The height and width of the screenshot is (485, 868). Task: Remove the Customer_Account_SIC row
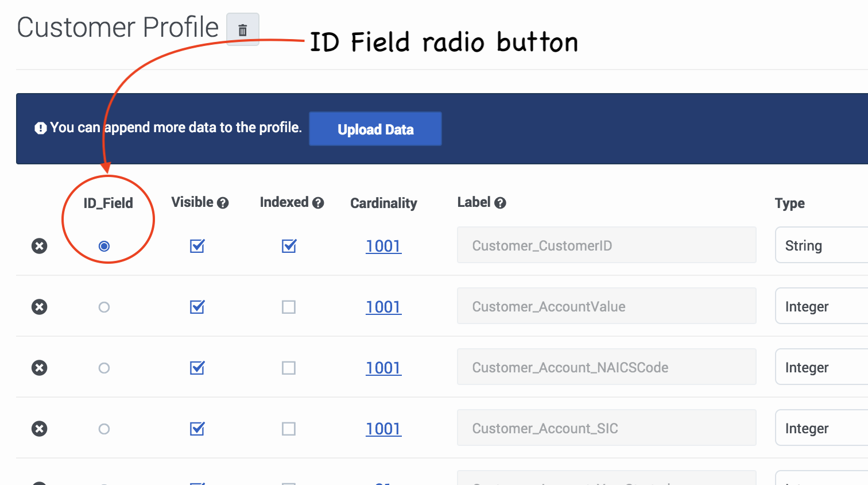[39, 429]
